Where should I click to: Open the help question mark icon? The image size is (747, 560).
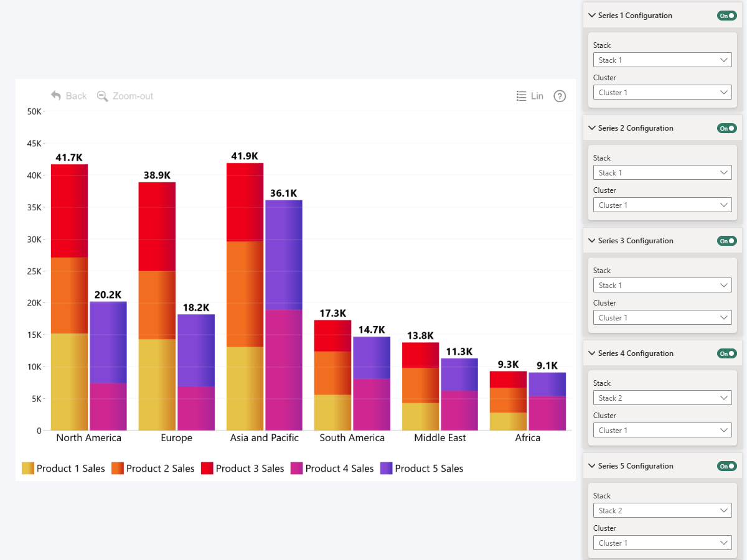pos(560,96)
